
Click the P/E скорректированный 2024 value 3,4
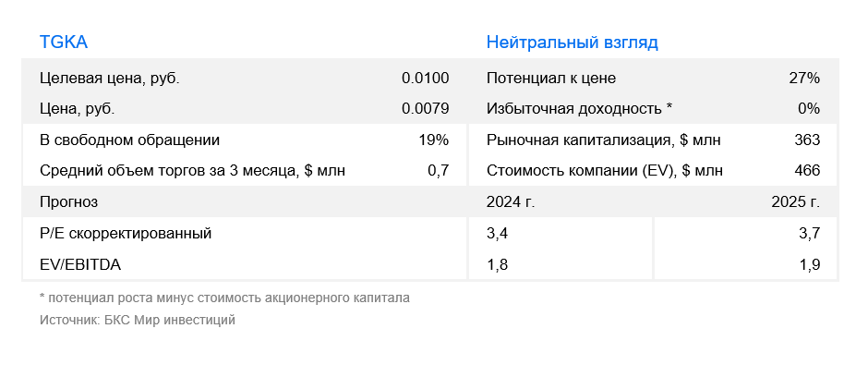(x=497, y=234)
